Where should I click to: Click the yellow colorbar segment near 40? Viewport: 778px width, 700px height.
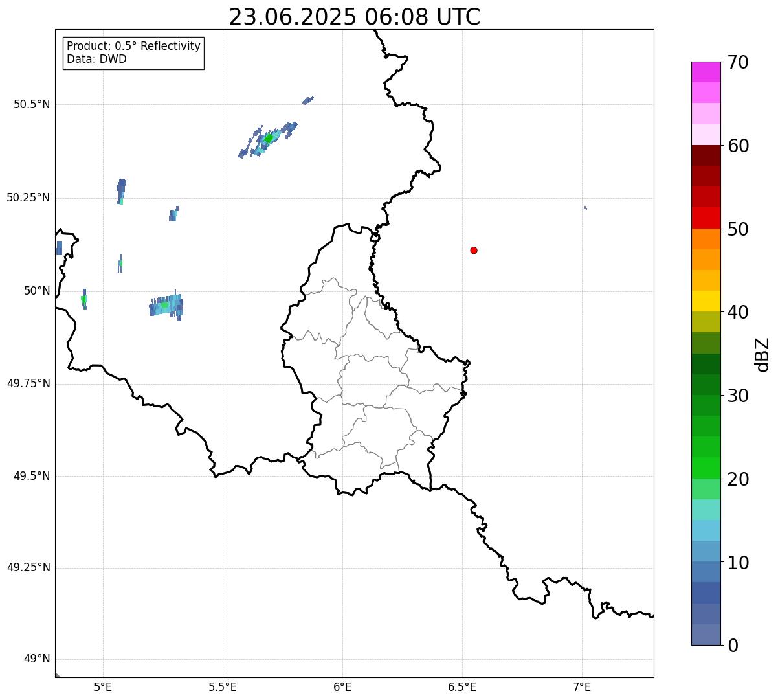[x=706, y=301]
